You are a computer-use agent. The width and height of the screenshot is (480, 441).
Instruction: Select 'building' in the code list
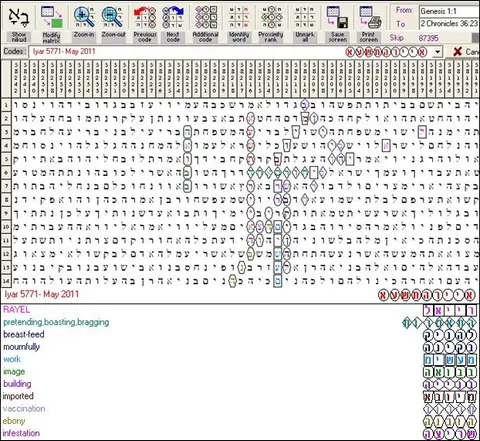[17, 384]
